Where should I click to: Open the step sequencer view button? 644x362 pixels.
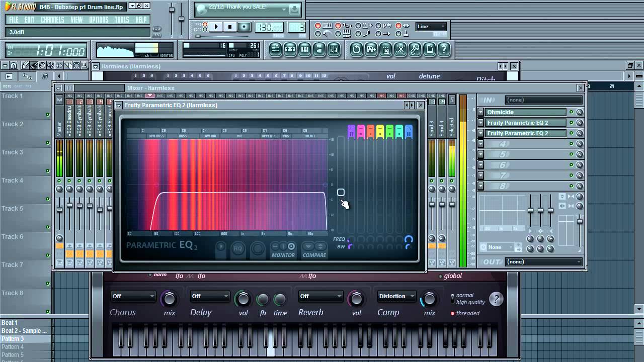[x=290, y=49]
